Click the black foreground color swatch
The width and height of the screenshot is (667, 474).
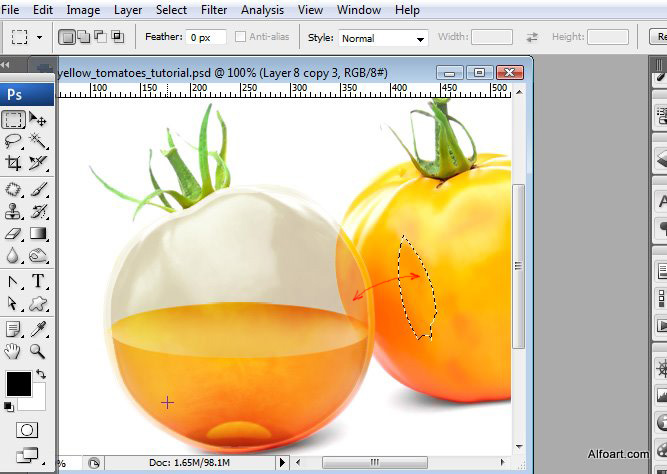click(x=18, y=383)
